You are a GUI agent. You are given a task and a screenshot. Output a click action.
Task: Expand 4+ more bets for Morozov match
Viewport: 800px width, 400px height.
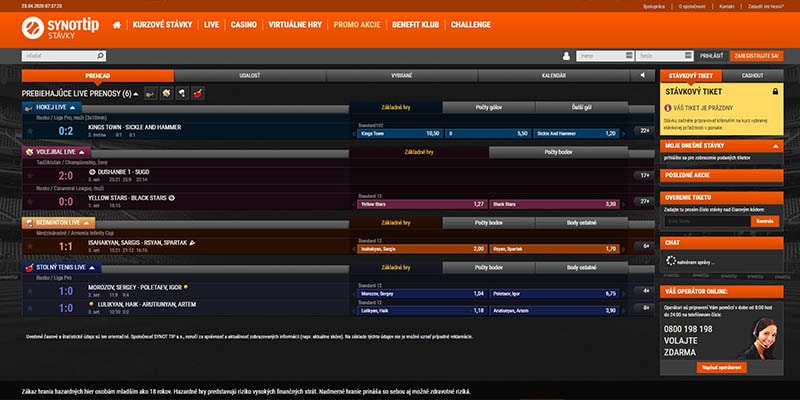pyautogui.click(x=644, y=291)
